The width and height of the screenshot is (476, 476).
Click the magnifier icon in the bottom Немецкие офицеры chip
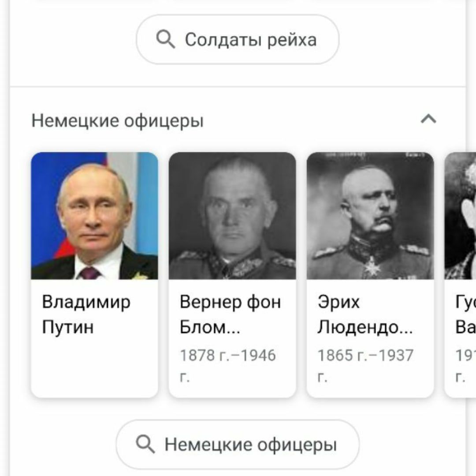coord(145,444)
